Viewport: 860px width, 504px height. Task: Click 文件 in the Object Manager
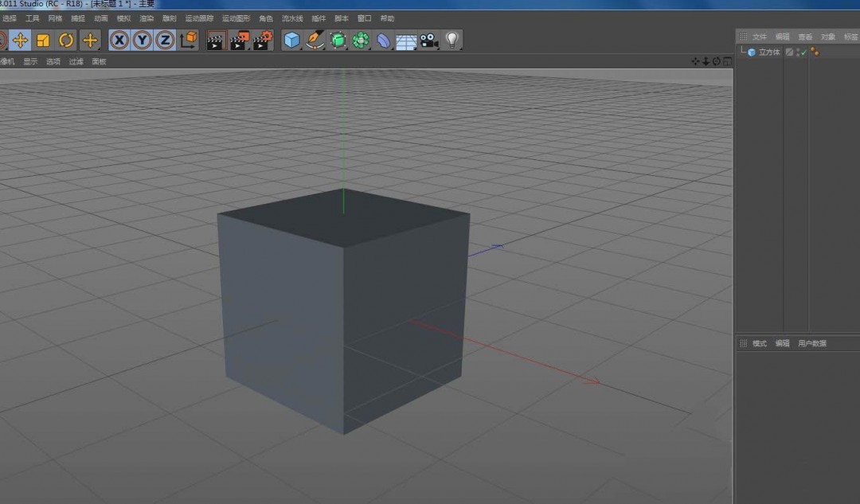pos(759,36)
